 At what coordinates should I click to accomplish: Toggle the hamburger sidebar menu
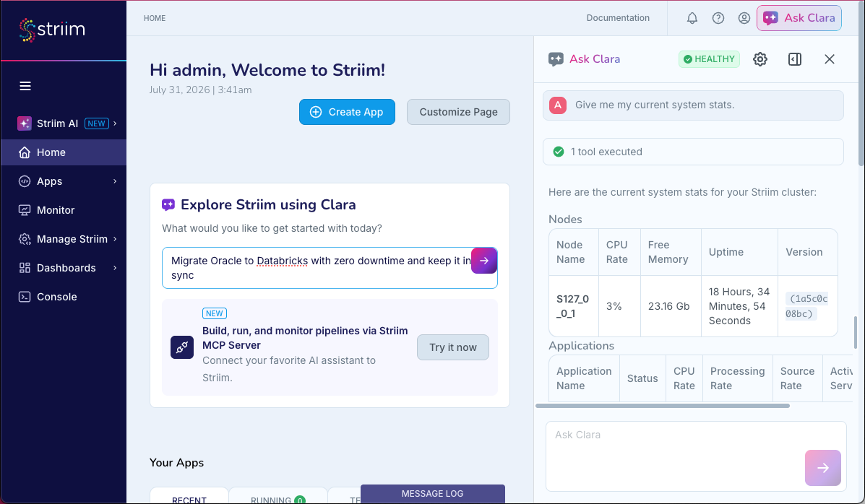pos(25,86)
